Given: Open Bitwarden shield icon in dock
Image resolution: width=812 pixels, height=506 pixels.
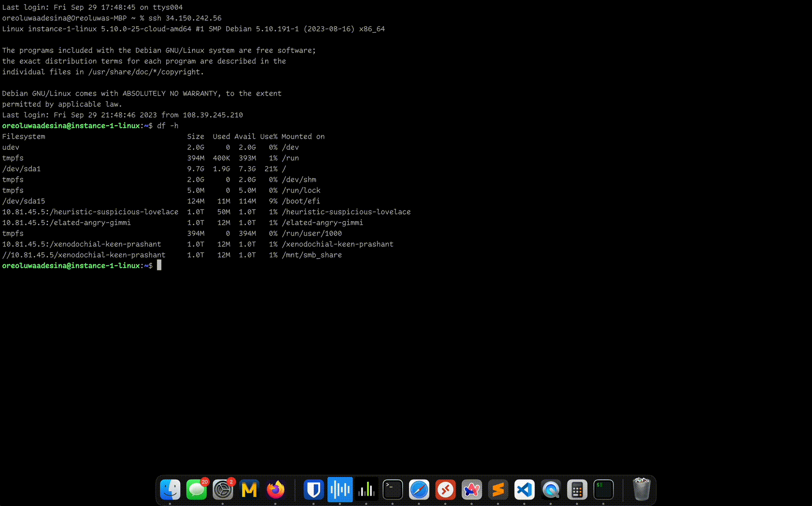Looking at the screenshot, I should (x=313, y=490).
